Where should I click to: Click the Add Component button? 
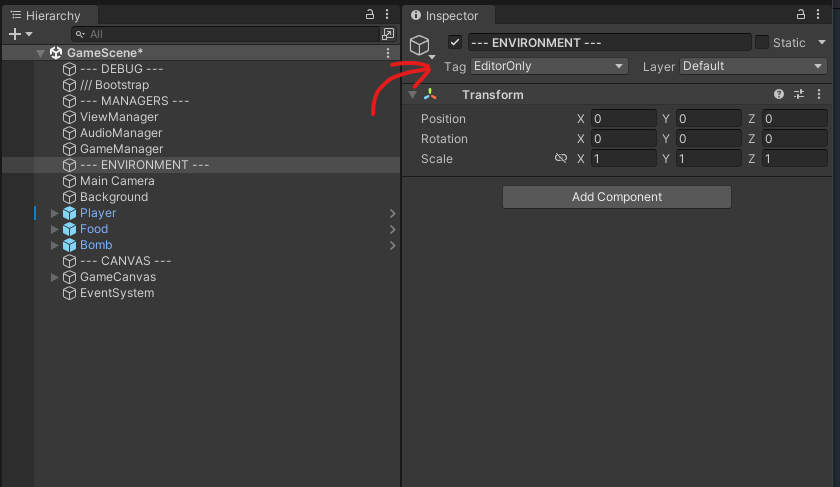tap(617, 197)
